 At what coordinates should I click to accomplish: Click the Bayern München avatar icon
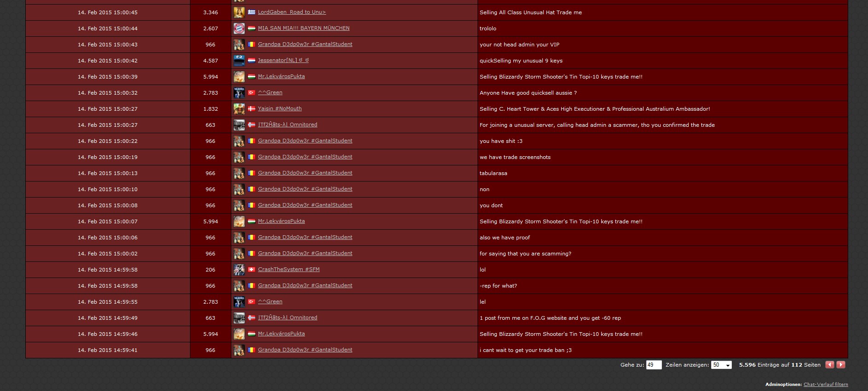click(x=239, y=28)
